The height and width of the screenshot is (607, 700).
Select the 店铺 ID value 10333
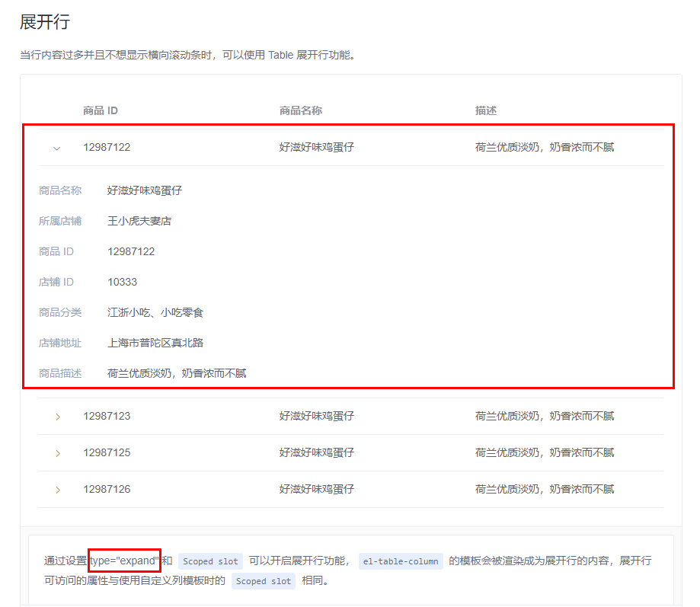123,282
